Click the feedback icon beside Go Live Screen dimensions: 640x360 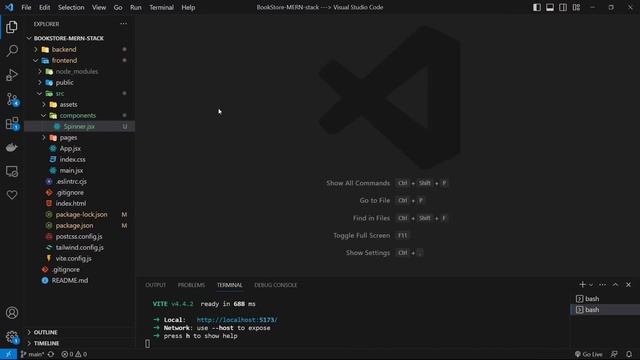point(614,354)
